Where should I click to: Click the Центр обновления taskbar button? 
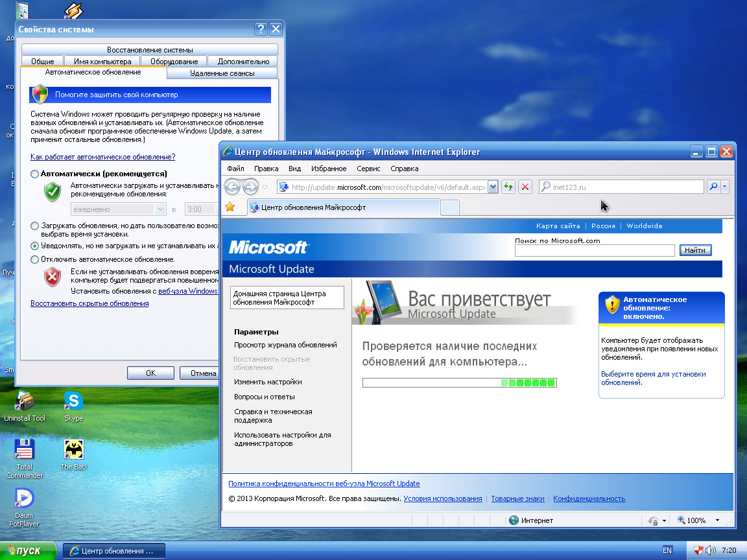click(x=114, y=550)
